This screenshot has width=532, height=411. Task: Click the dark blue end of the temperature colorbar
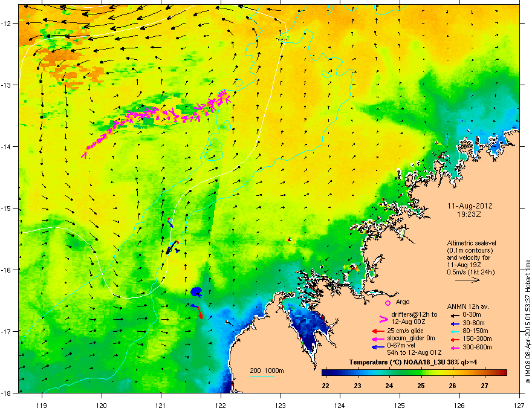[x=325, y=373]
